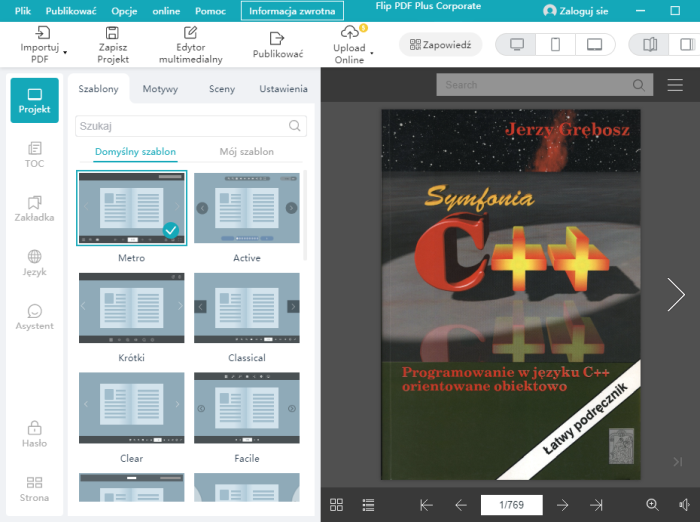The width and height of the screenshot is (700, 522).
Task: Open the Hasło password panel
Action: click(34, 434)
